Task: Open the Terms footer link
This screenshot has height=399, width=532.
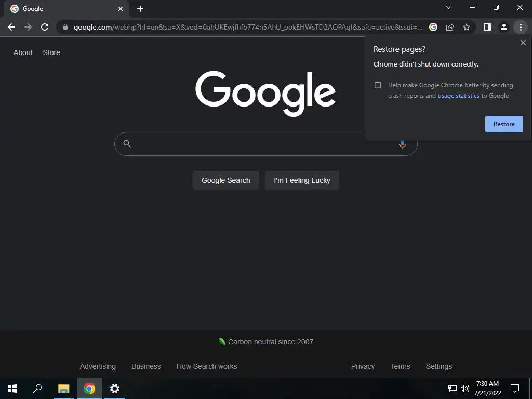Action: pyautogui.click(x=401, y=366)
